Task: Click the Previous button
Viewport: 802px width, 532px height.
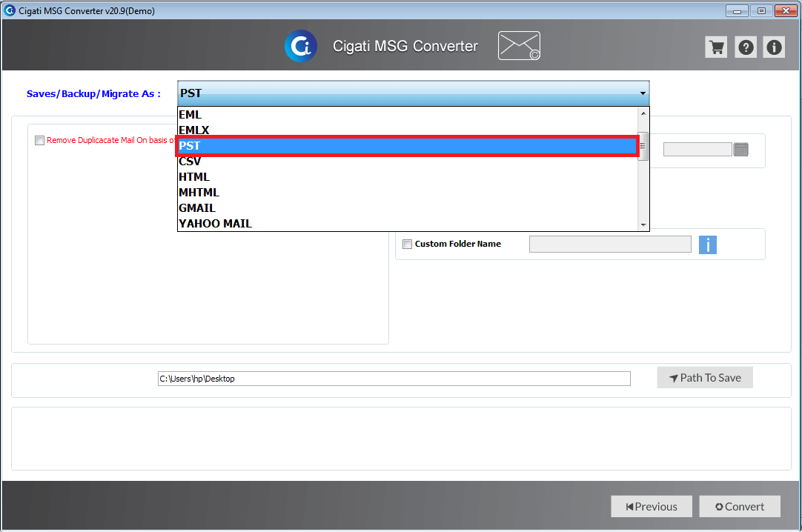Action: (x=651, y=507)
